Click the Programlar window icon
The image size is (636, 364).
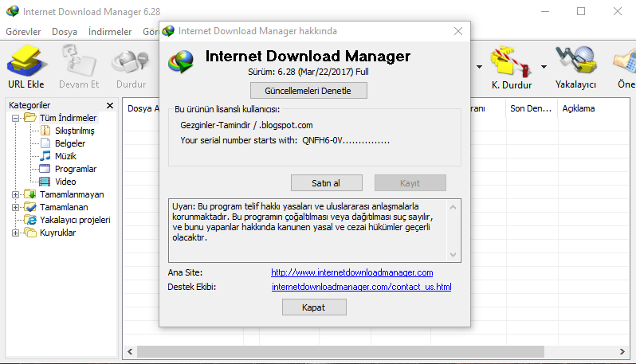pos(45,169)
